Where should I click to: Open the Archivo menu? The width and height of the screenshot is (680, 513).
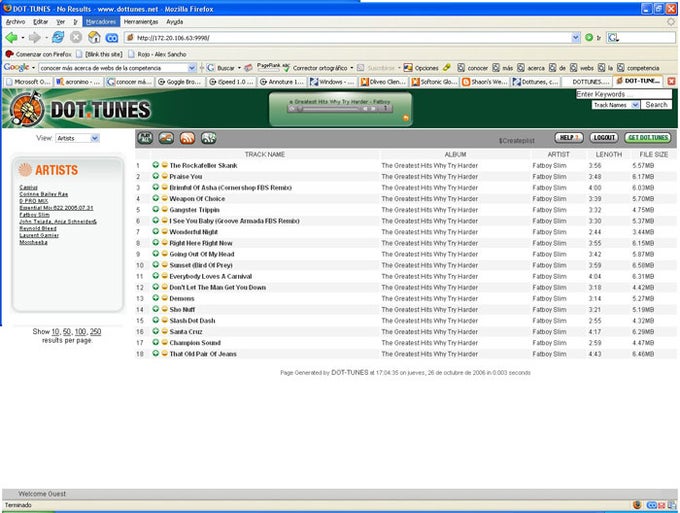tap(15, 22)
